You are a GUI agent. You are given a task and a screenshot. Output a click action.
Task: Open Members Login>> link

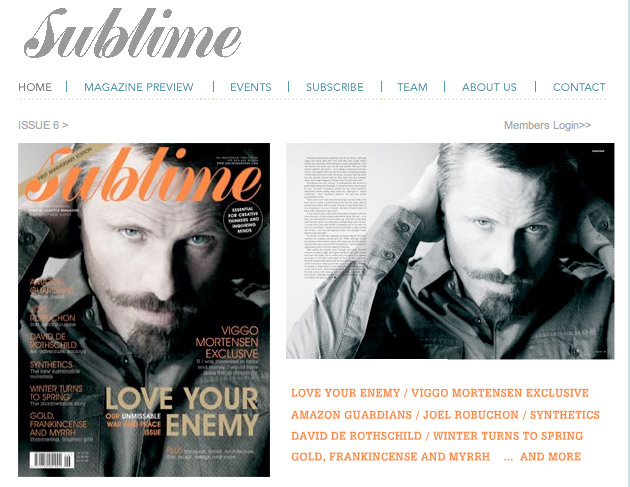547,125
